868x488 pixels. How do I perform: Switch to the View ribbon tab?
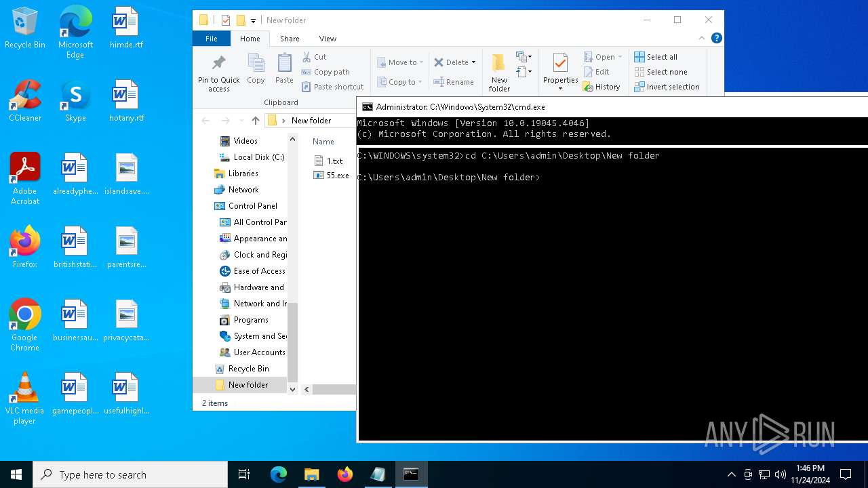pyautogui.click(x=328, y=39)
